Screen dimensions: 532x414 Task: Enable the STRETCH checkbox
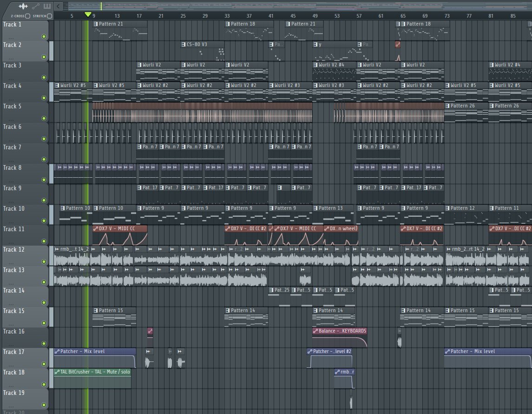[49, 16]
